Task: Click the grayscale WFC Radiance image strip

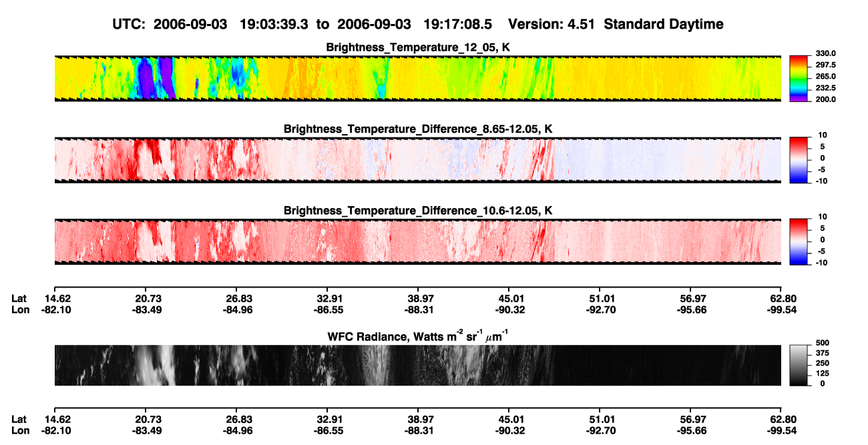Action: click(x=417, y=366)
